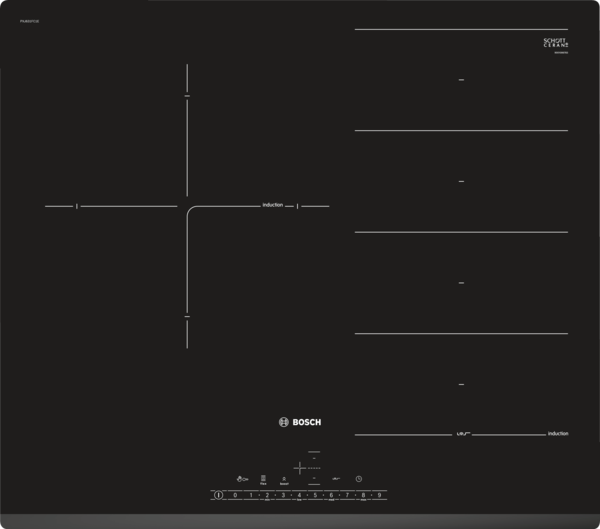Tap the center 'induction' label of left zone
Screen dimensions: 600x529
pyautogui.click(x=273, y=205)
